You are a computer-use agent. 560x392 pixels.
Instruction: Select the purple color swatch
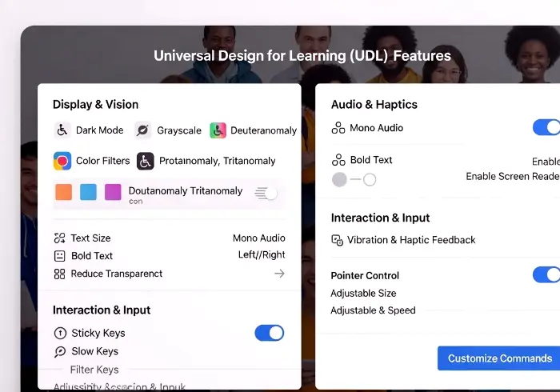pos(113,192)
